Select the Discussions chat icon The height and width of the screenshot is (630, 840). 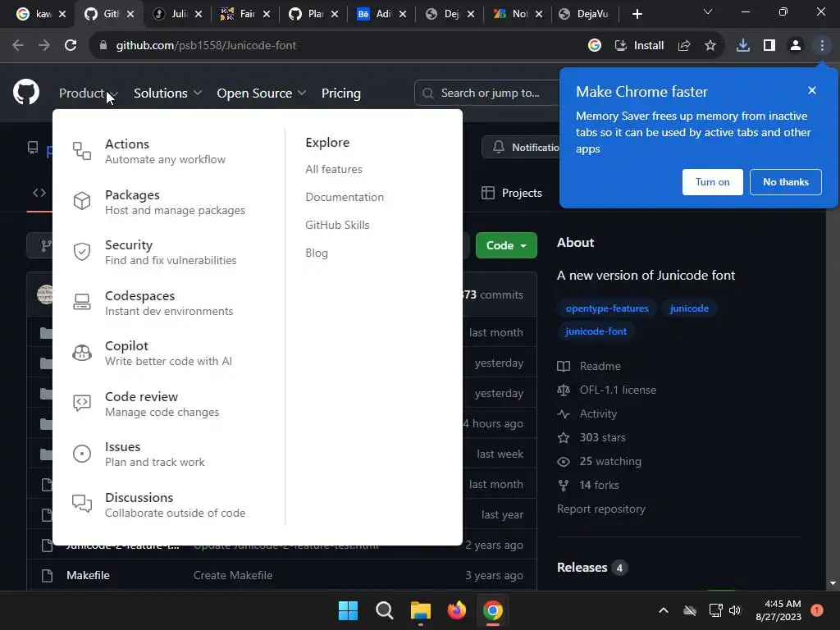(x=82, y=504)
